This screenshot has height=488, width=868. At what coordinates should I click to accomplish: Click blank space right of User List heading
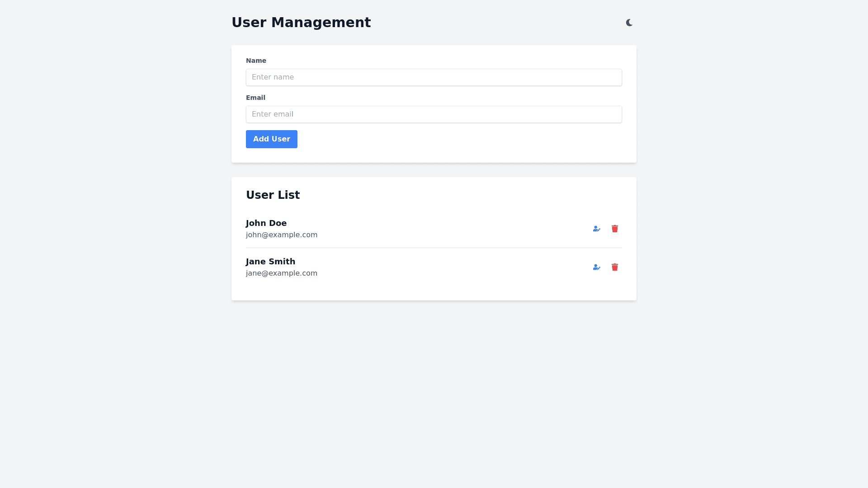[452, 195]
